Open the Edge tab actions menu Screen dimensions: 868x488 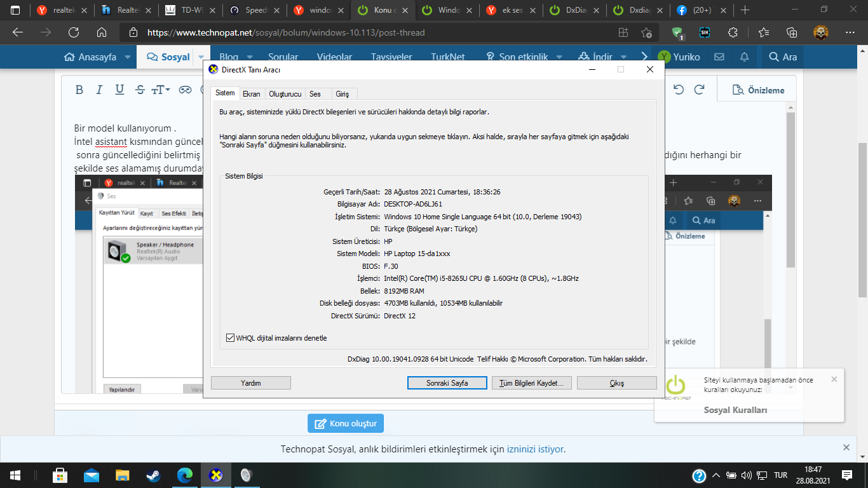(15, 10)
